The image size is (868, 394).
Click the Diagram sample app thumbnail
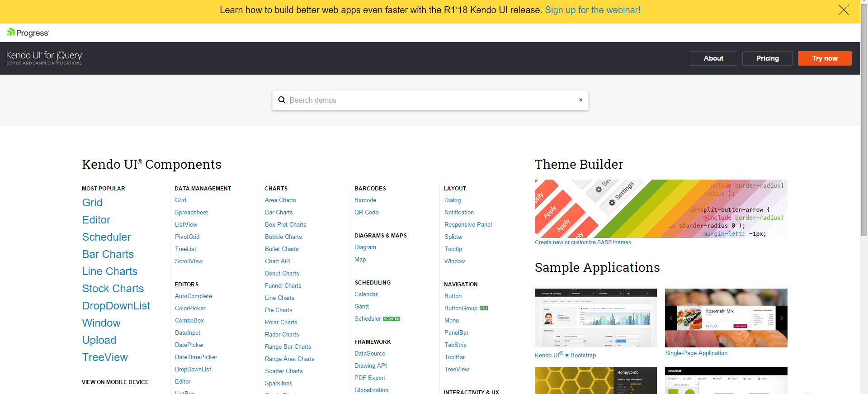click(726, 380)
